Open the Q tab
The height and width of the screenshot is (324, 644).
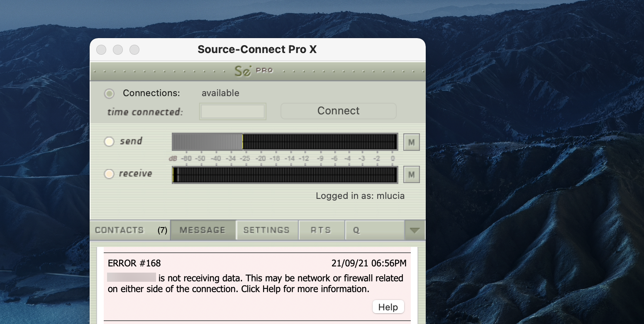pyautogui.click(x=373, y=230)
